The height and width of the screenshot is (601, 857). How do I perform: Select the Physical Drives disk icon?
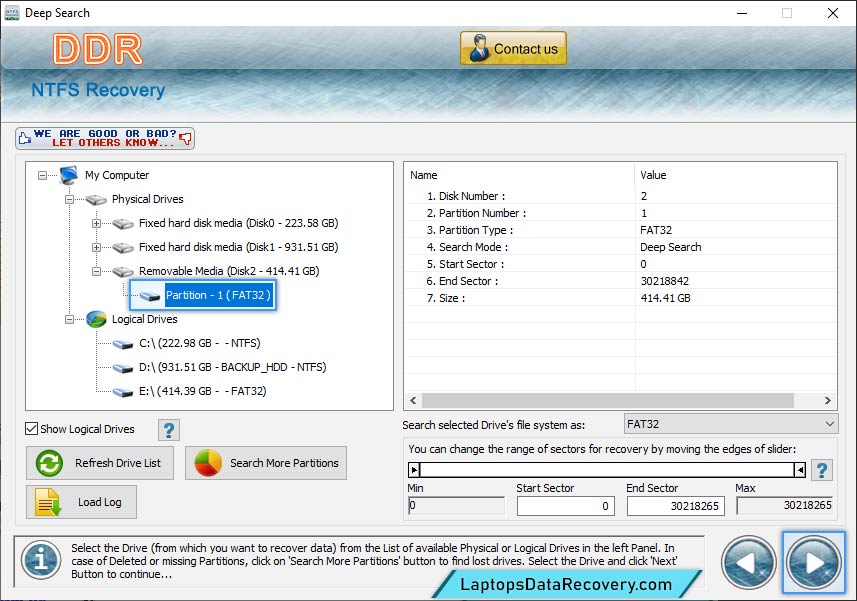[96, 200]
